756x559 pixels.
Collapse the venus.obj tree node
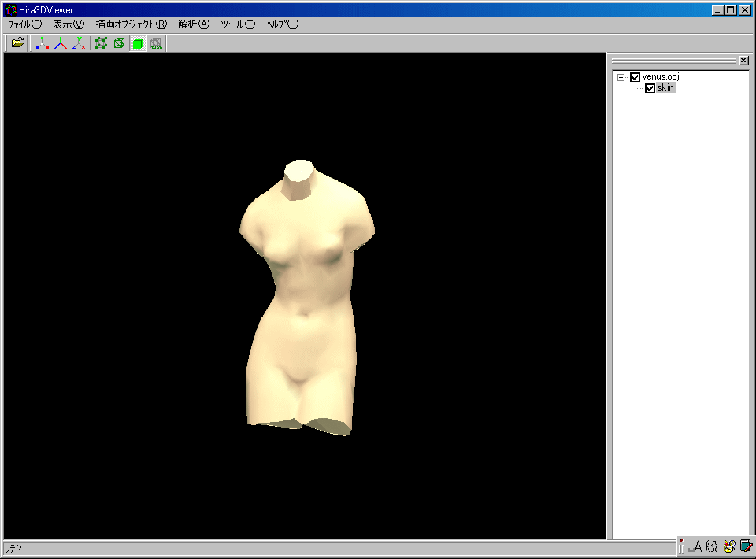621,77
